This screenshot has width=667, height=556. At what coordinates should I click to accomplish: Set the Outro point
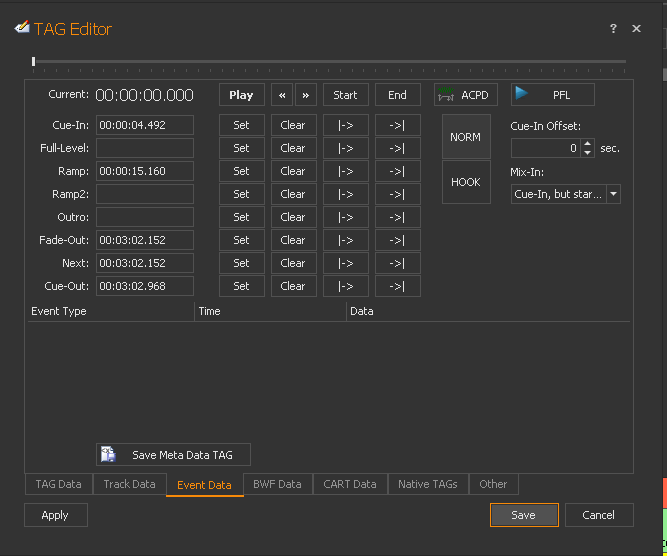coord(242,217)
